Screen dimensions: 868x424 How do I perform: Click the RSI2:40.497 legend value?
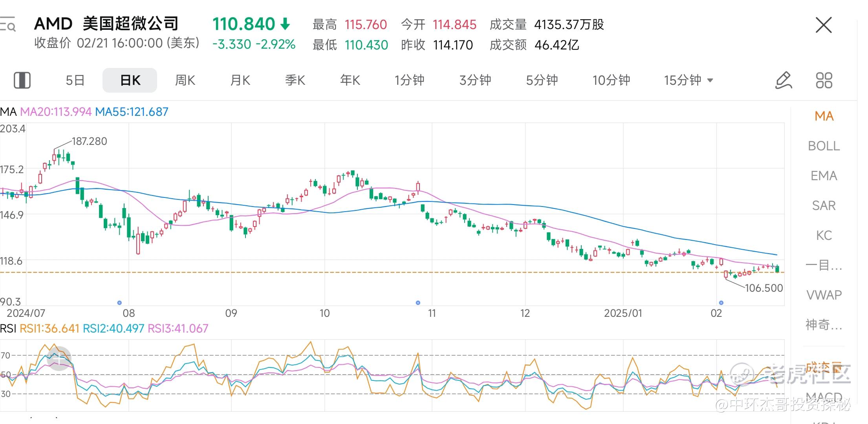tap(114, 328)
